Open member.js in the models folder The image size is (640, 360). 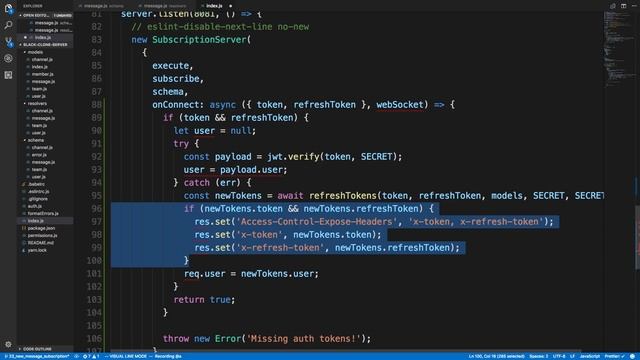click(x=42, y=74)
